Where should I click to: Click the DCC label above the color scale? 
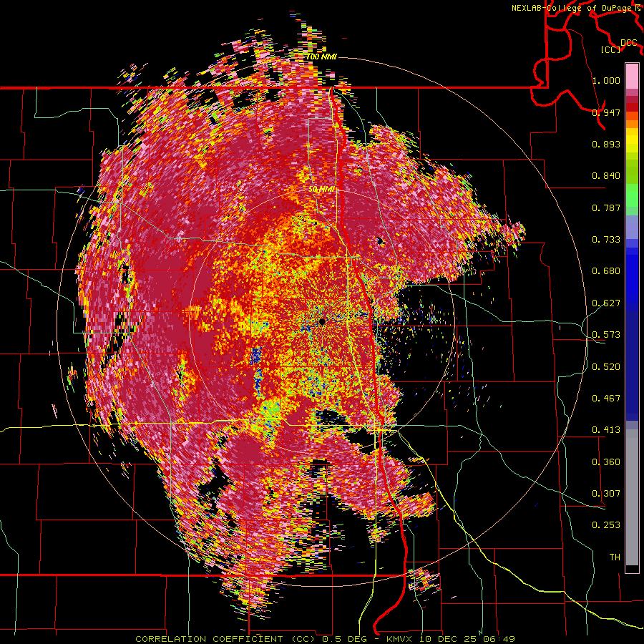[629, 43]
